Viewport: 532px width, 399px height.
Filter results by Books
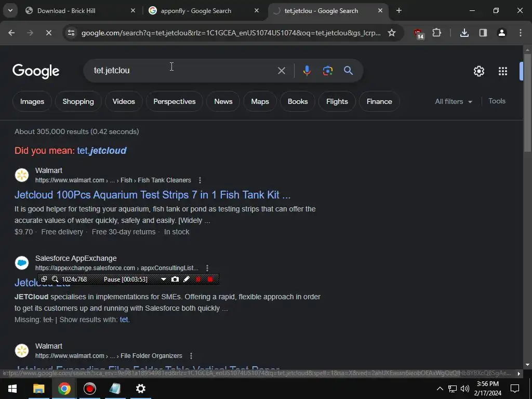click(298, 101)
